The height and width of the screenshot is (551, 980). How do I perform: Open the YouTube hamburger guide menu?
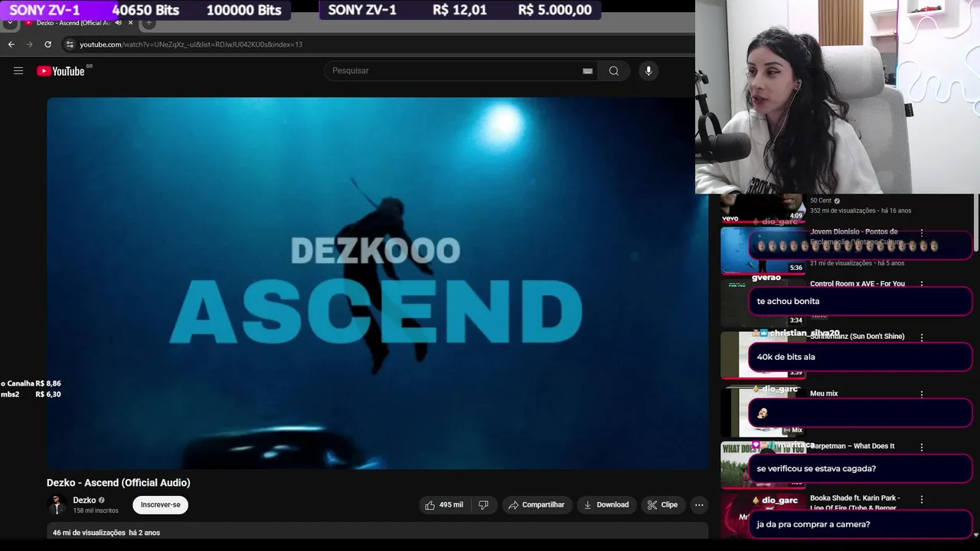[18, 71]
